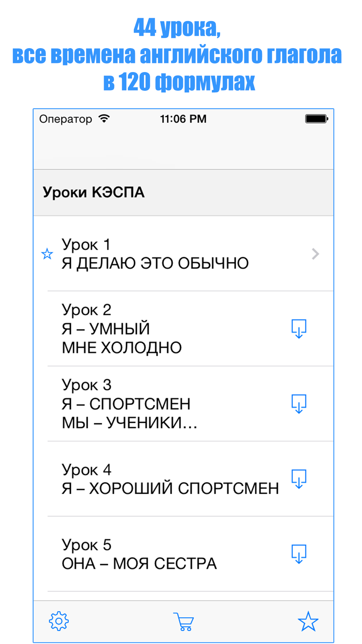The width and height of the screenshot is (362, 644).
Task: Tap the Уроки КЭСПА section header
Action: pos(184,192)
